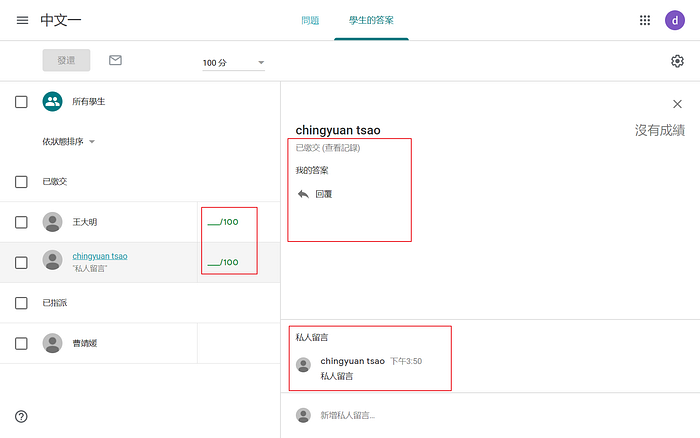Open the hamburger main menu

pos(22,21)
